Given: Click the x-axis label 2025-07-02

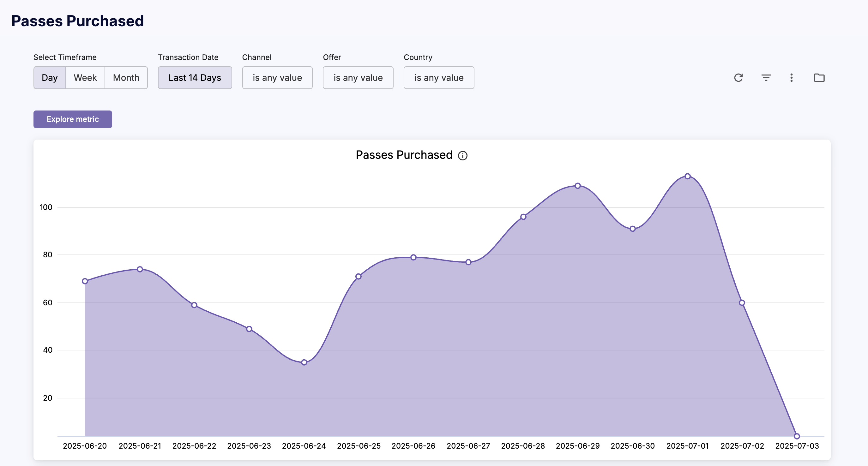Looking at the screenshot, I should pos(742,446).
